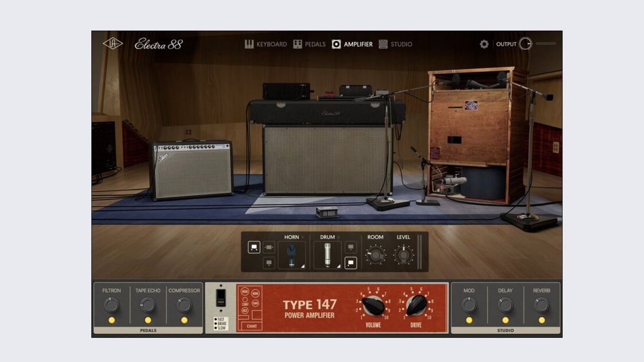Toggle the MOD effect yellow LED
Viewport: 644px width, 362px height.
click(469, 320)
